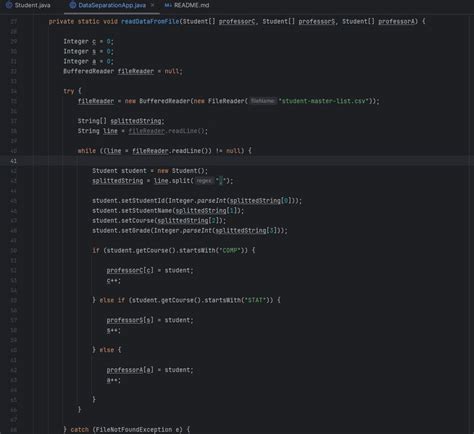This screenshot has width=474, height=434.
Task: Click the class icon on Student.java tab
Action: point(9,5)
